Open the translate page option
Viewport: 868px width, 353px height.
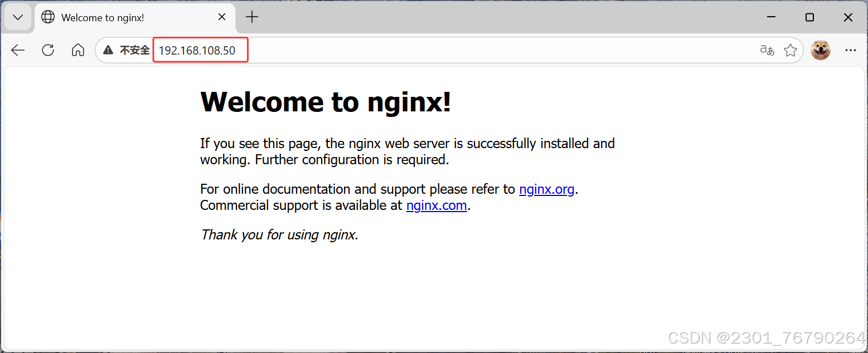[x=767, y=50]
